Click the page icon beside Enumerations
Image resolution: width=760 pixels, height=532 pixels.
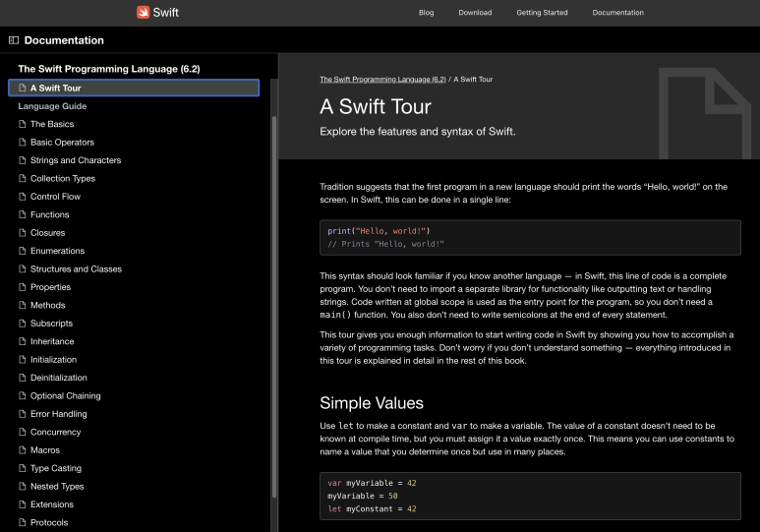pos(22,251)
